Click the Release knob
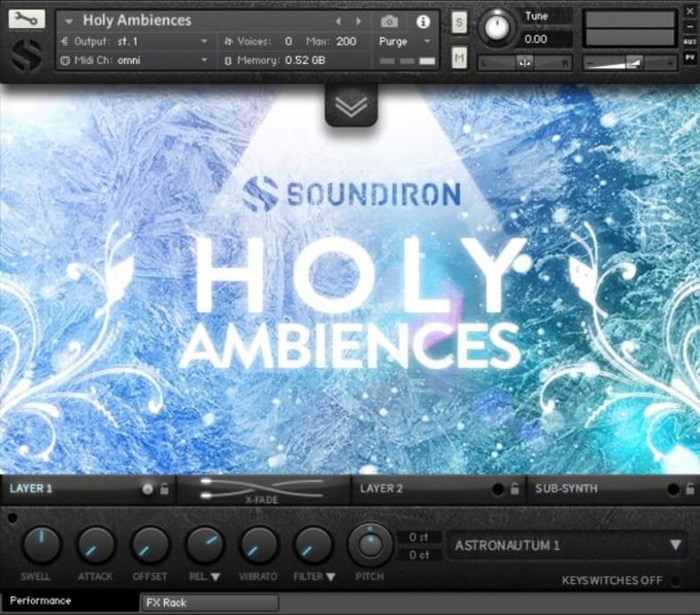 [x=204, y=545]
